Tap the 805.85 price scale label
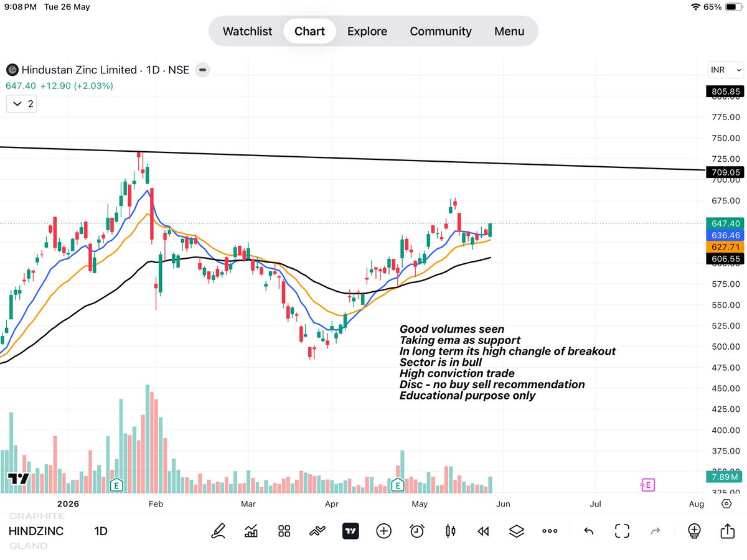Screen dimensions: 747x560 725,91
